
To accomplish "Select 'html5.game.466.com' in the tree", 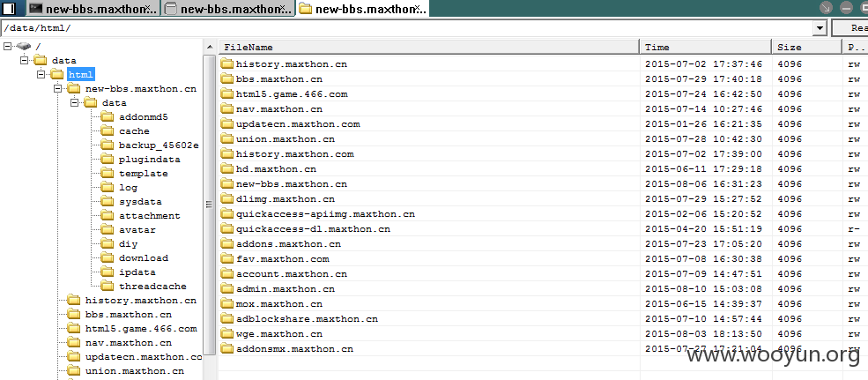I will click(x=141, y=329).
